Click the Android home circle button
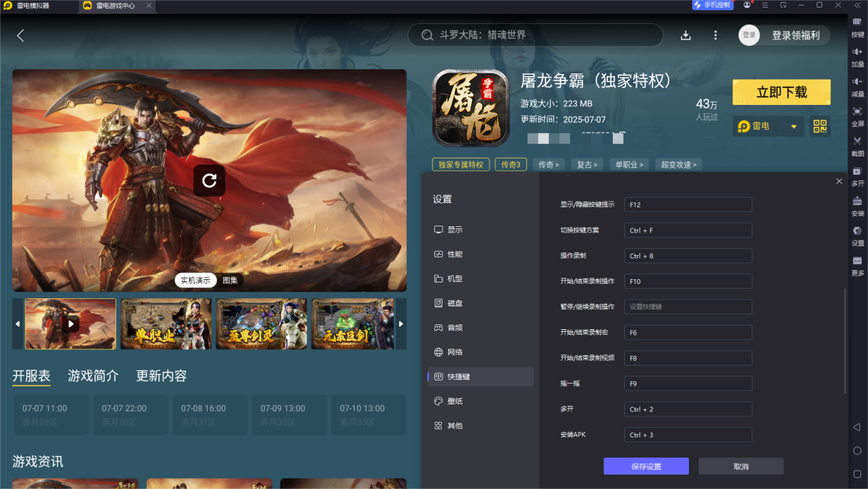This screenshot has height=489, width=868. click(857, 451)
